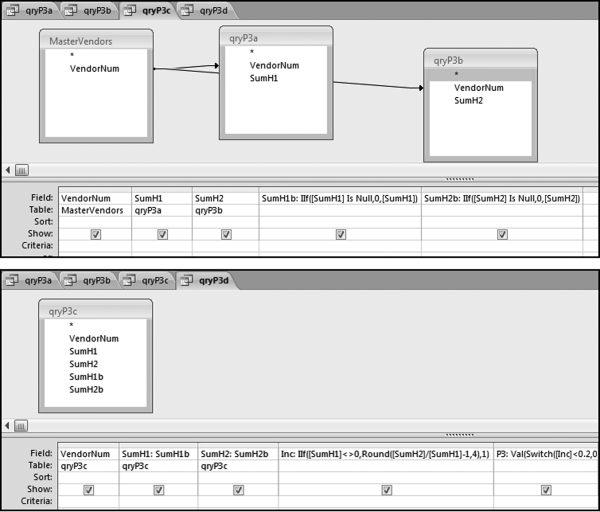Toggle Show checkbox for Inc expression column
This screenshot has height=512, width=600.
click(386, 490)
